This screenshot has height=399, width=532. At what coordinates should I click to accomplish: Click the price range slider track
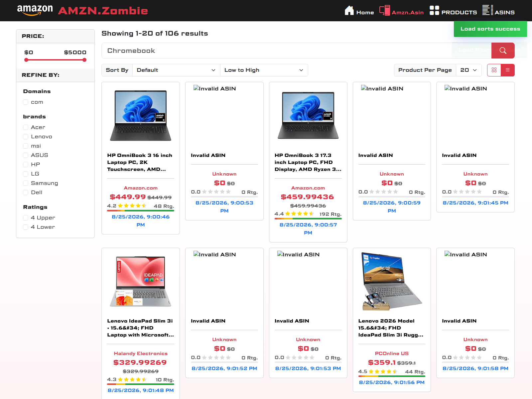[x=55, y=60]
